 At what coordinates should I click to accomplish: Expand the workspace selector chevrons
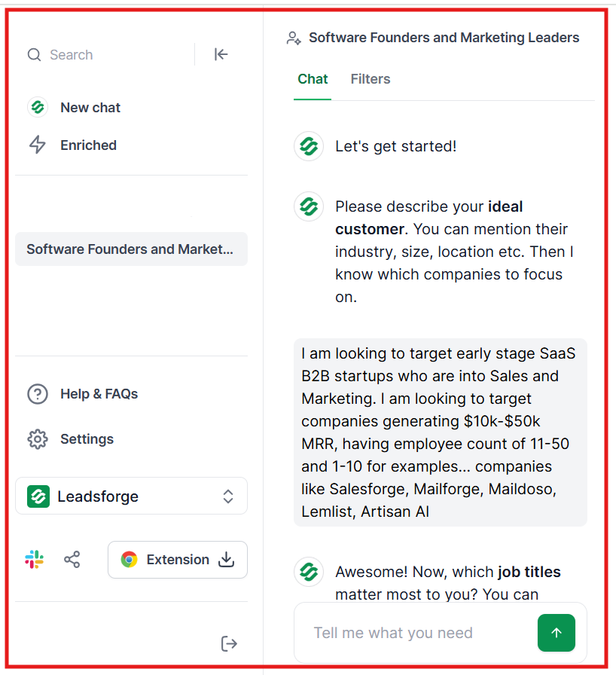(227, 496)
